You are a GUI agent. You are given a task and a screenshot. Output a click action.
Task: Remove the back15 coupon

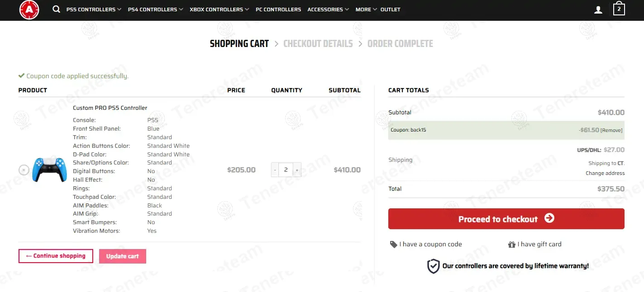pyautogui.click(x=611, y=130)
